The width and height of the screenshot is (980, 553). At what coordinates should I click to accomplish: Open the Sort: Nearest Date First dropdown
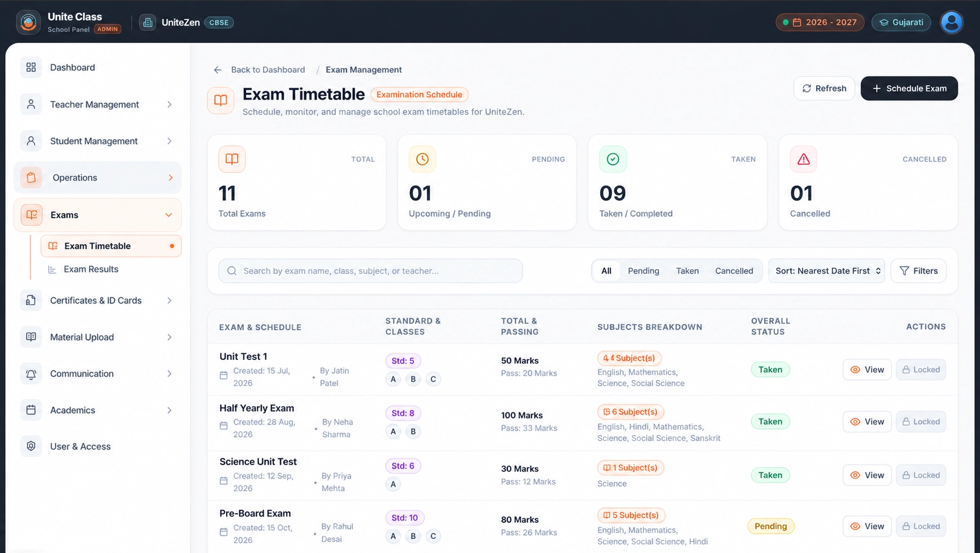pos(827,271)
